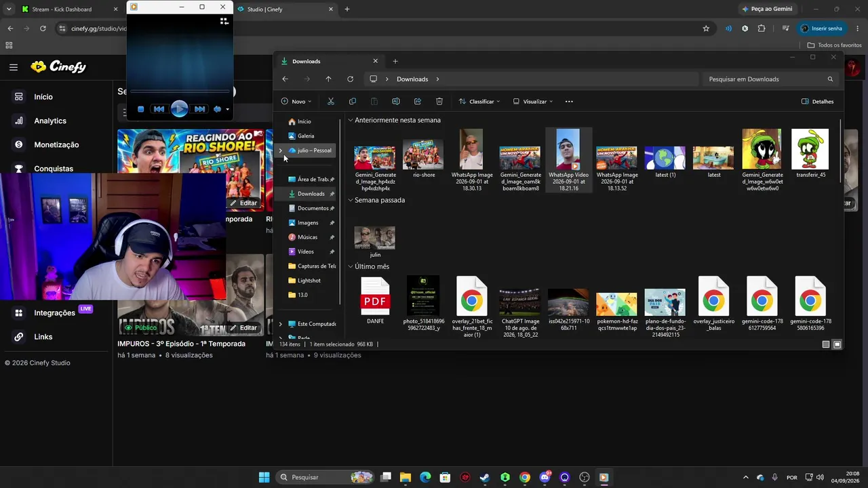
Task: Click the Rename icon in Explorer toolbar
Action: pyautogui.click(x=396, y=102)
